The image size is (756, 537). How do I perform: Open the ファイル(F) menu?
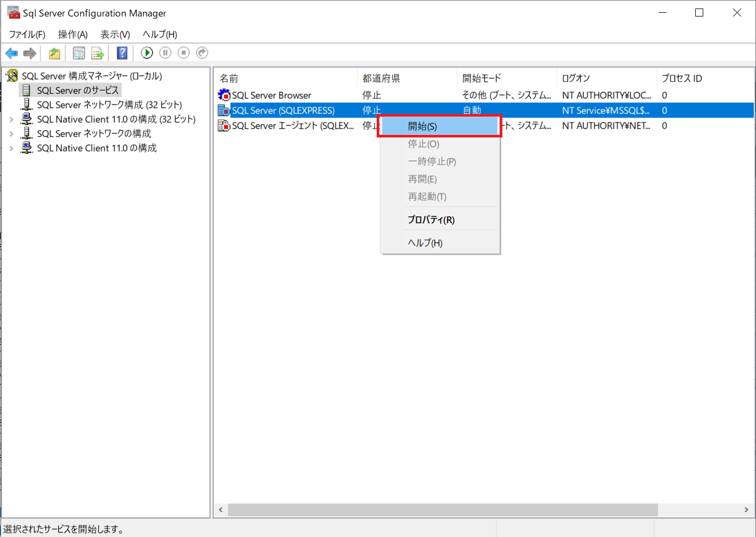pos(27,35)
